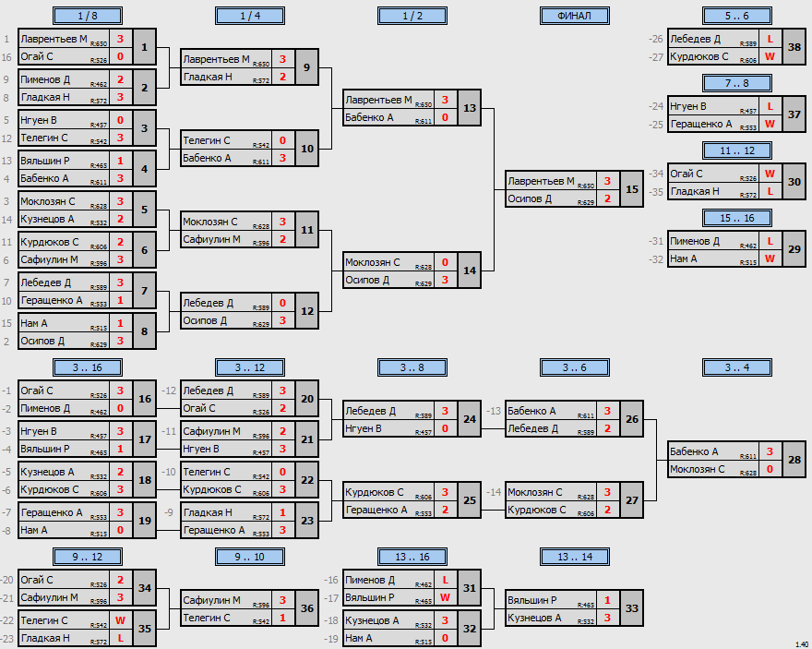812x649 pixels.
Task: Click Вяльшин Р in match 17
Action: pyautogui.click(x=45, y=449)
